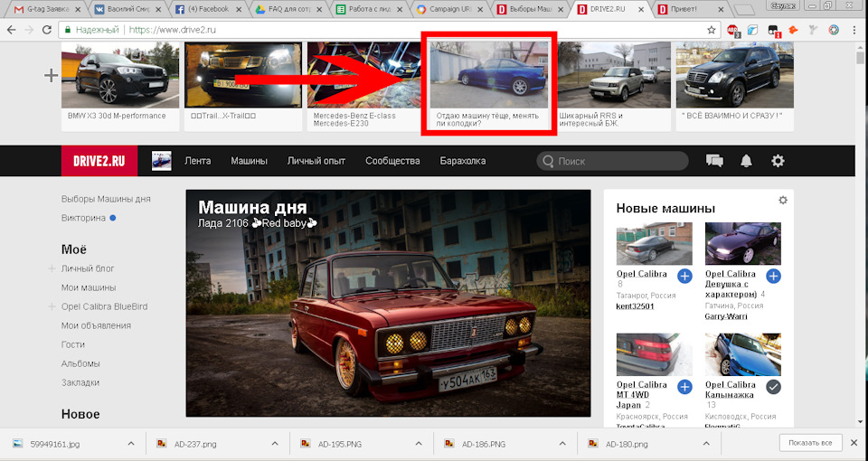Open Барахолка menu item

[463, 161]
